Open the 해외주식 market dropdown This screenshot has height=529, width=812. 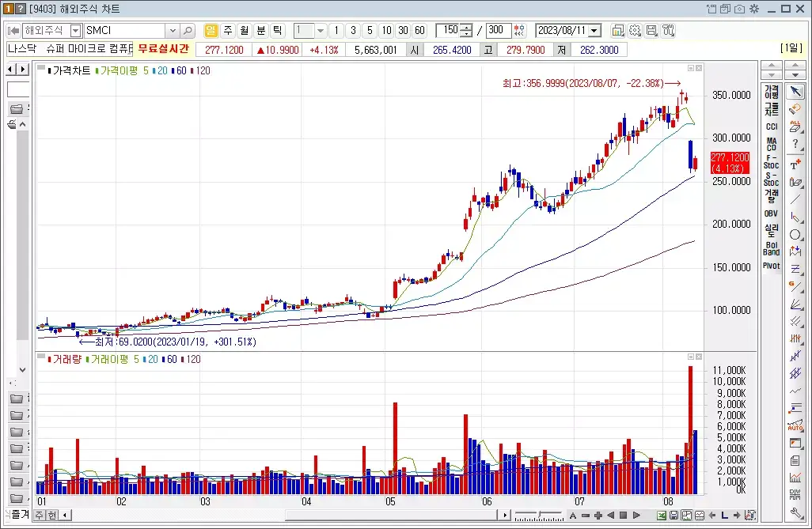click(x=76, y=31)
